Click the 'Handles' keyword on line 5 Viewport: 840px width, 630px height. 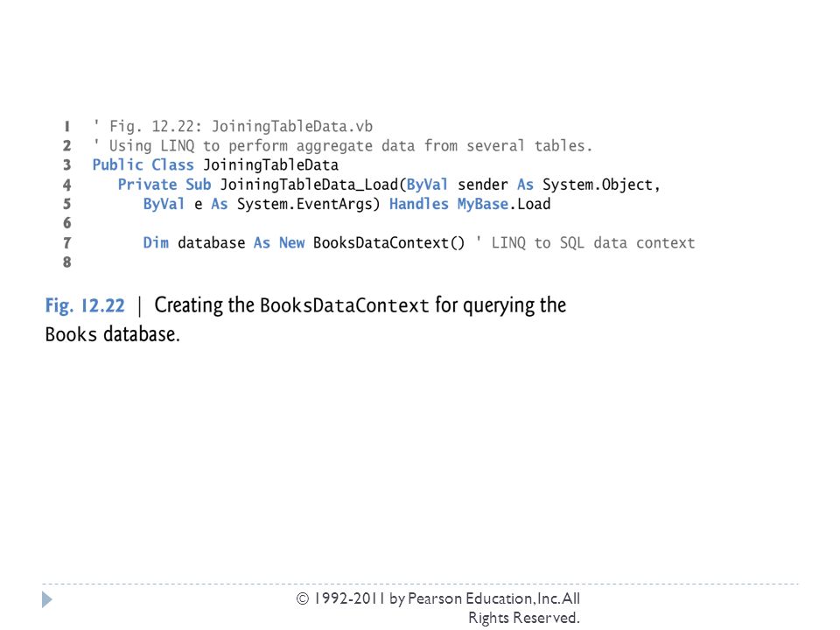(419, 204)
